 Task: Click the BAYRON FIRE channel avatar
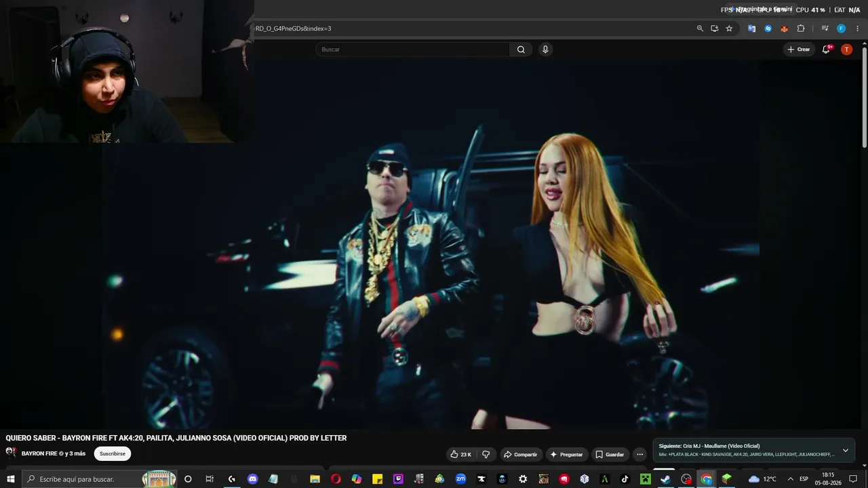coord(11,453)
